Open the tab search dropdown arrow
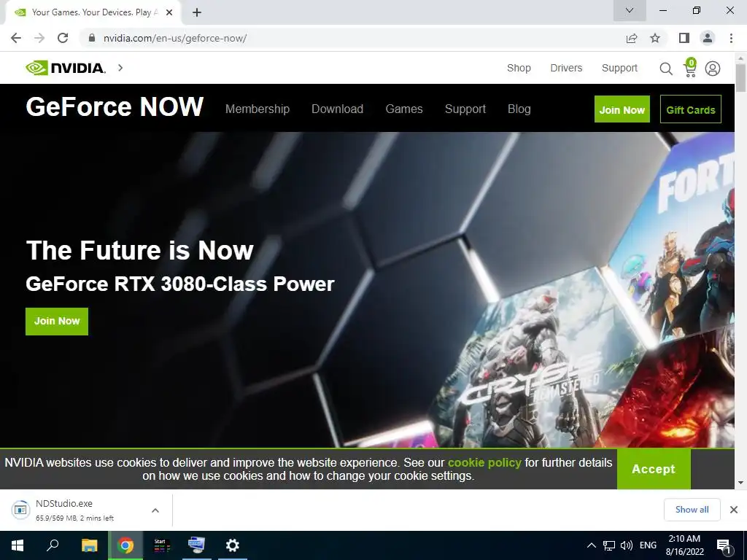This screenshot has height=560, width=747. (630, 10)
